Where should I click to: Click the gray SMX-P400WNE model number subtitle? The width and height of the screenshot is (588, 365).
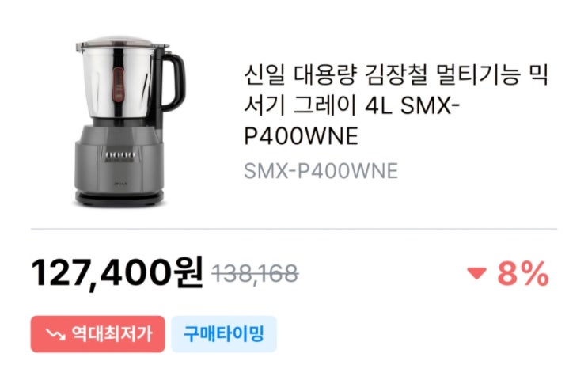[321, 171]
